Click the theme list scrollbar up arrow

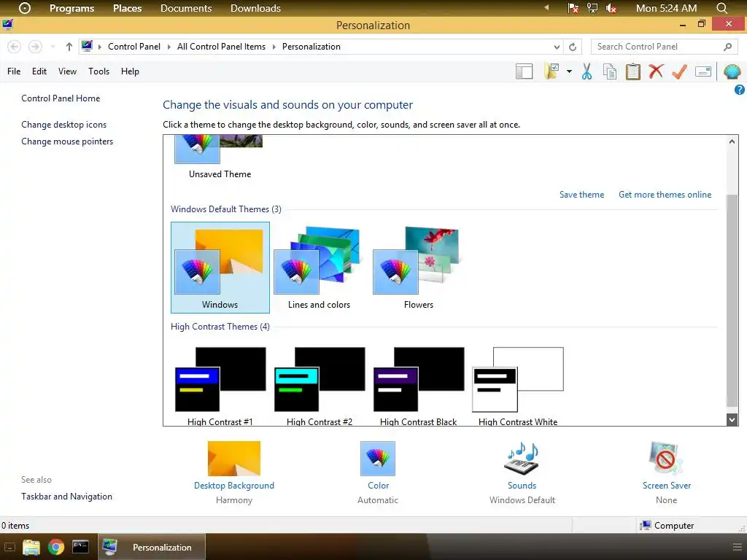pos(732,141)
